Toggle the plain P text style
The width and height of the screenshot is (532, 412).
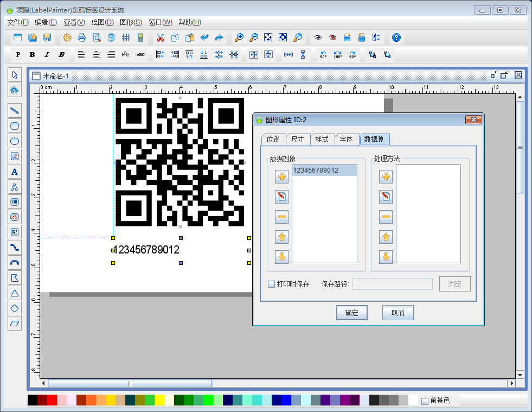tap(18, 54)
